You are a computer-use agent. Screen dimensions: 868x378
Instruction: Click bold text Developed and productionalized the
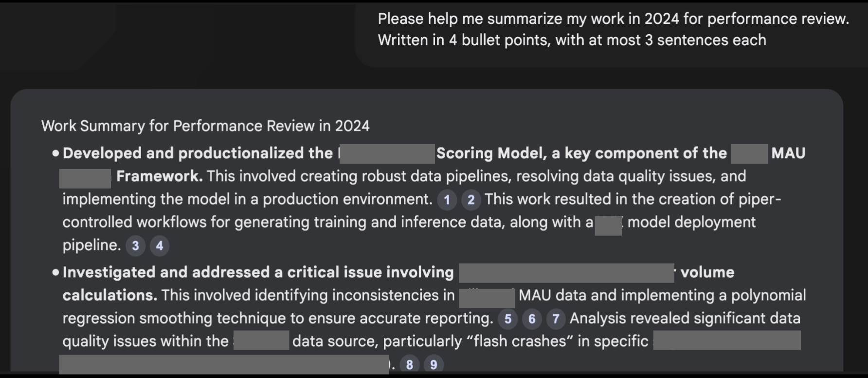(x=198, y=153)
